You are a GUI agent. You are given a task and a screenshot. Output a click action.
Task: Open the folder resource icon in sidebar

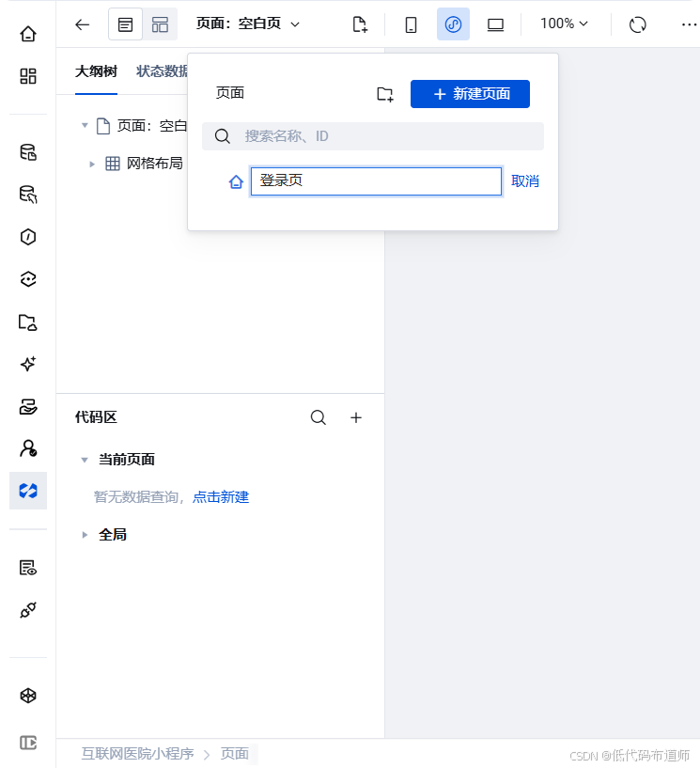tap(28, 321)
